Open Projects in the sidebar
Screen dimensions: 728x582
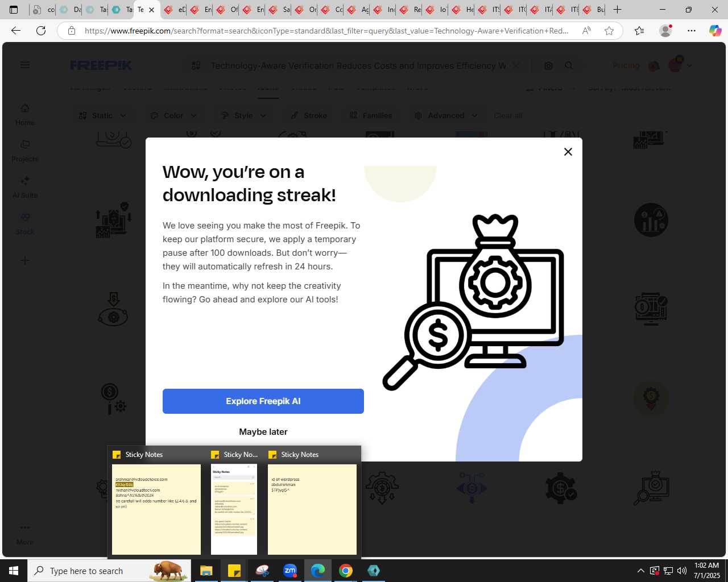pyautogui.click(x=25, y=151)
